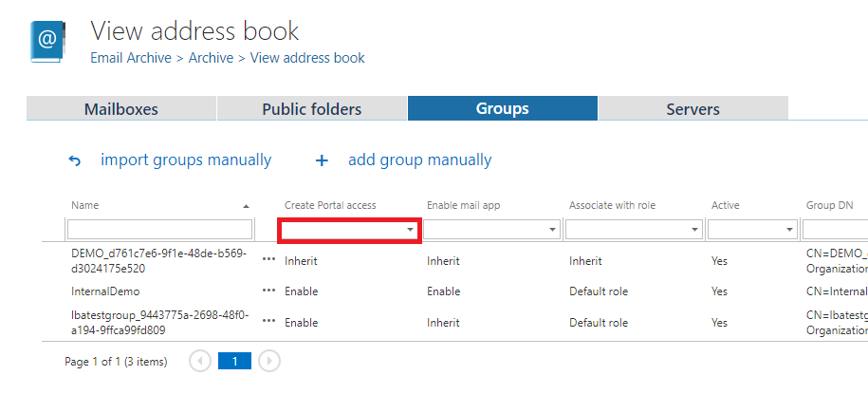This screenshot has width=868, height=413.
Task: Expand Create Portal access filter dropdown
Action: pyautogui.click(x=410, y=230)
